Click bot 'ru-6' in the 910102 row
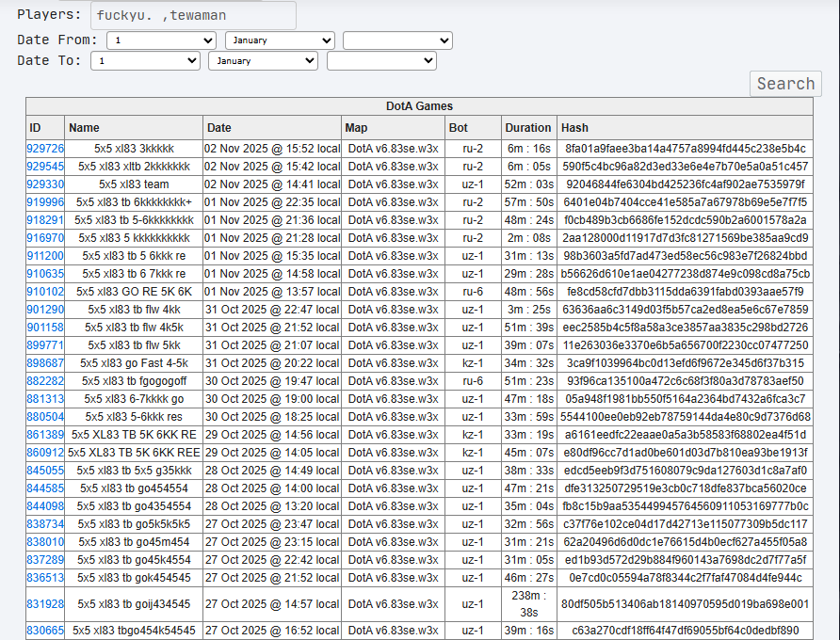 tap(473, 292)
